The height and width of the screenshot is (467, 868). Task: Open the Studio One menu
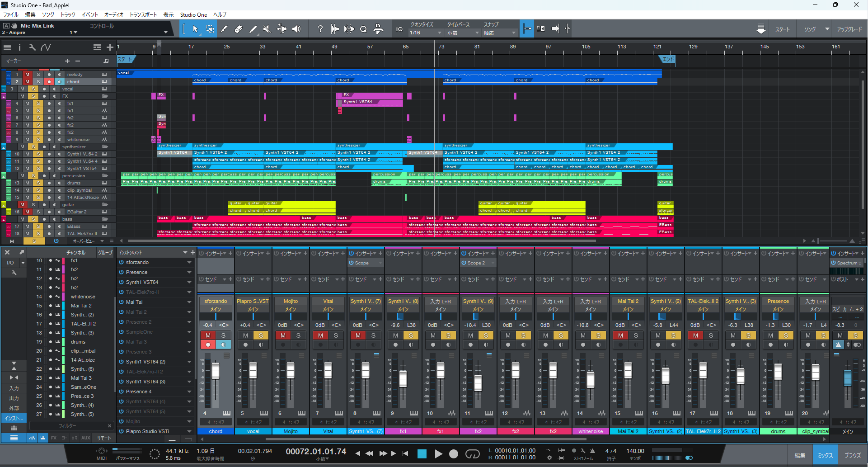[x=193, y=14]
